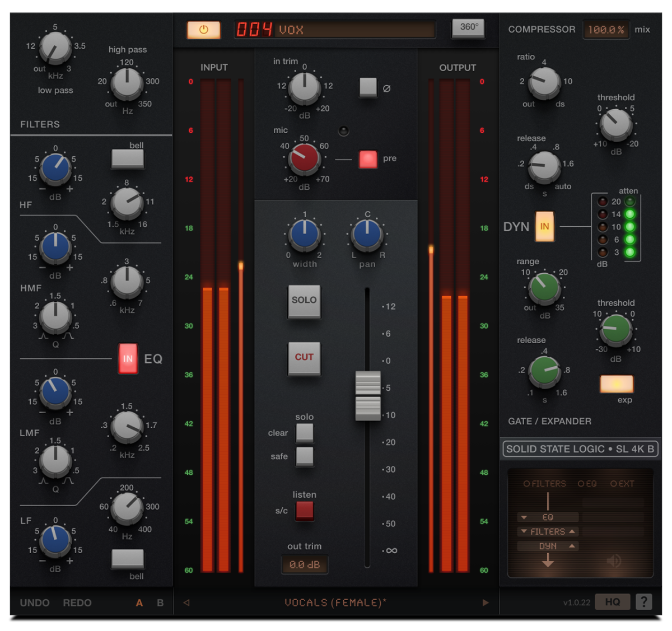Click the help question mark icon
The height and width of the screenshot is (631, 672).
click(x=644, y=602)
